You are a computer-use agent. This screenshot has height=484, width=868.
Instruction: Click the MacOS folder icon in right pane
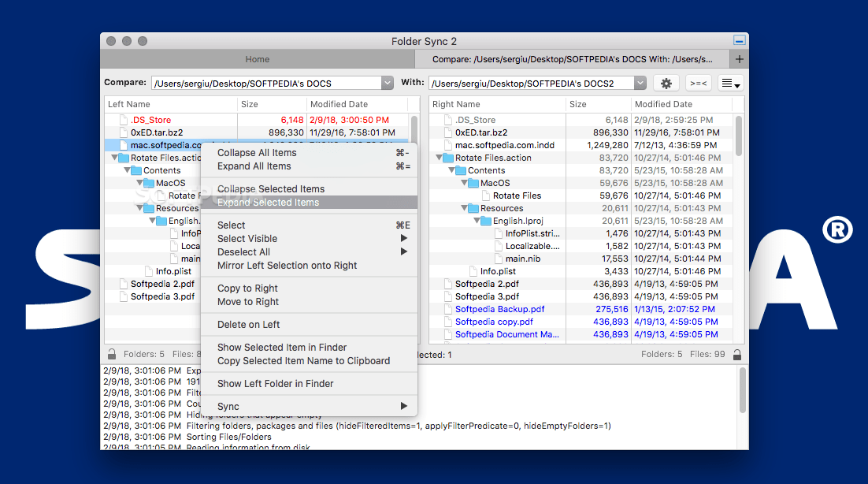pos(473,184)
